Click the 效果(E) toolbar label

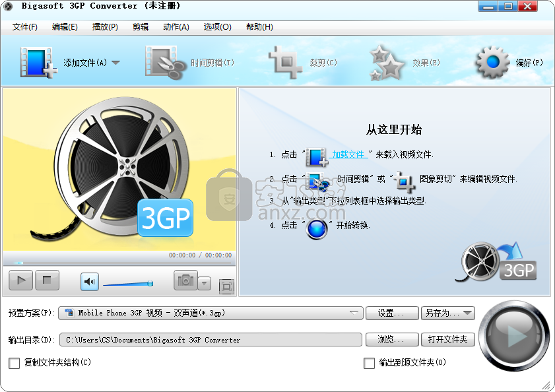click(x=426, y=63)
